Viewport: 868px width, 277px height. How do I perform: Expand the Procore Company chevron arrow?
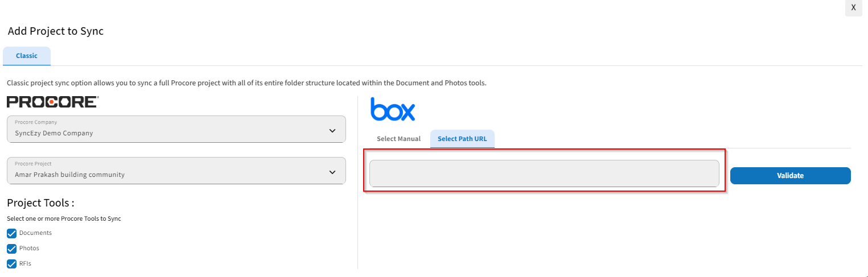click(332, 131)
